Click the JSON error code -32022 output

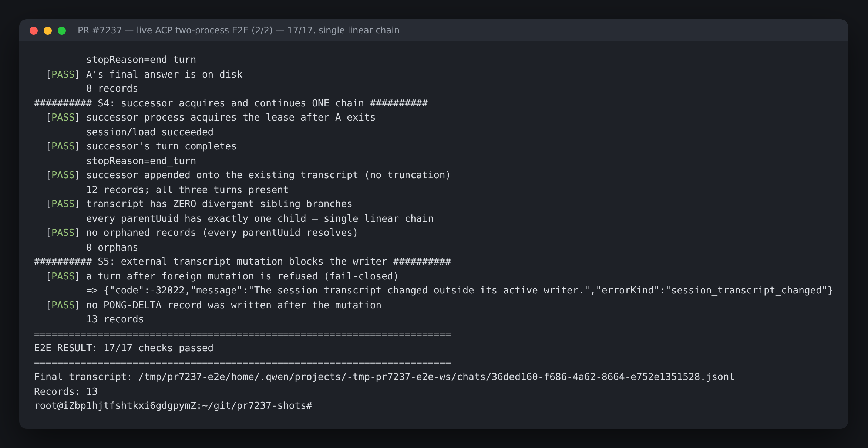[x=460, y=290]
